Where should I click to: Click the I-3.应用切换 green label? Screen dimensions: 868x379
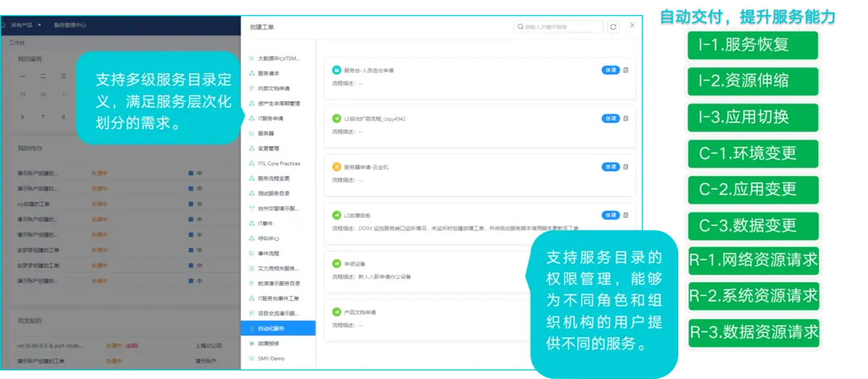pos(753,118)
